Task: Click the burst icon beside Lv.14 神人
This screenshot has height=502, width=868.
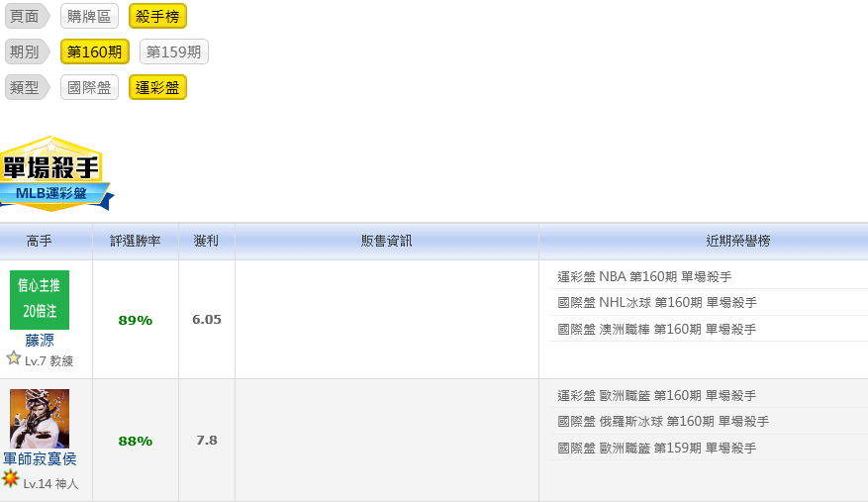Action: (11, 478)
